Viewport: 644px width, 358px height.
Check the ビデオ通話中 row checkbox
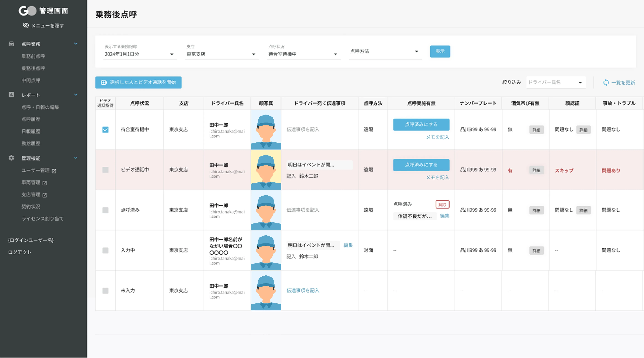pos(105,170)
